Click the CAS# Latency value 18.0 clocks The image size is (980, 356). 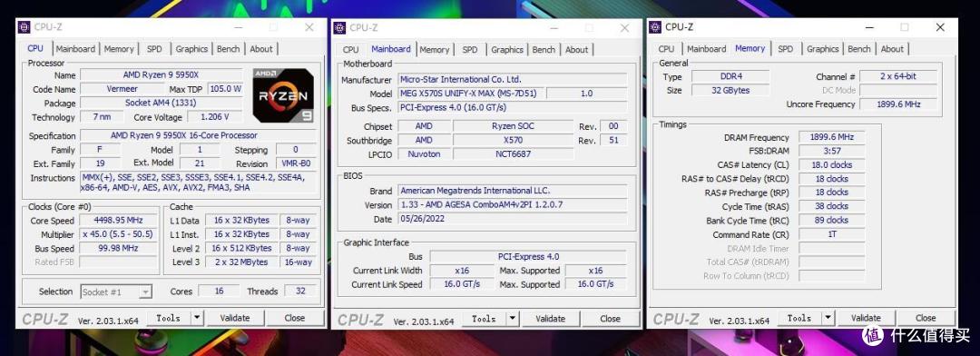(x=832, y=164)
